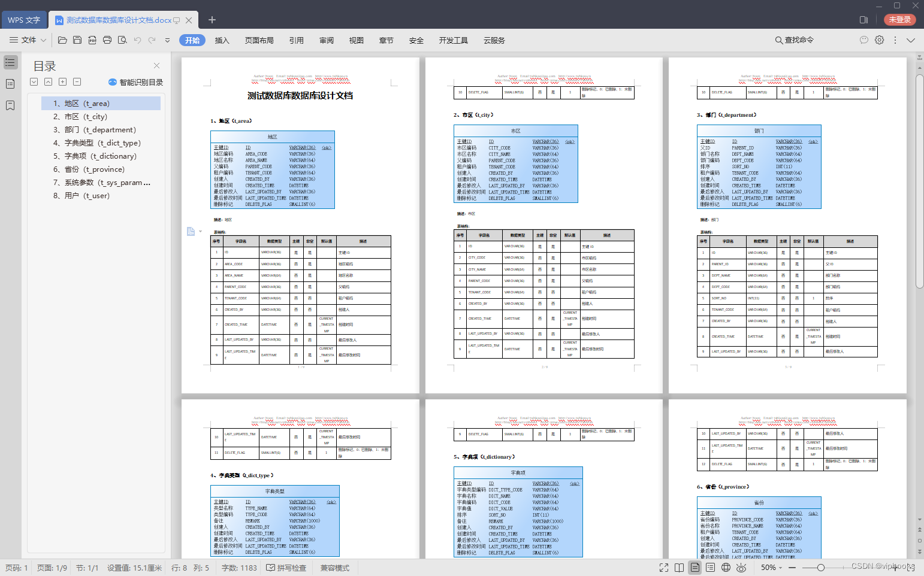The image size is (924, 576).
Task: Click 智能识别目录 button
Action: pyautogui.click(x=135, y=82)
